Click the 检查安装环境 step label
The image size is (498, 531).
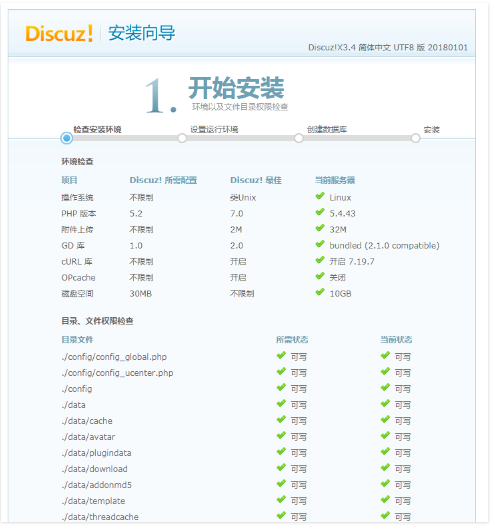pyautogui.click(x=98, y=129)
